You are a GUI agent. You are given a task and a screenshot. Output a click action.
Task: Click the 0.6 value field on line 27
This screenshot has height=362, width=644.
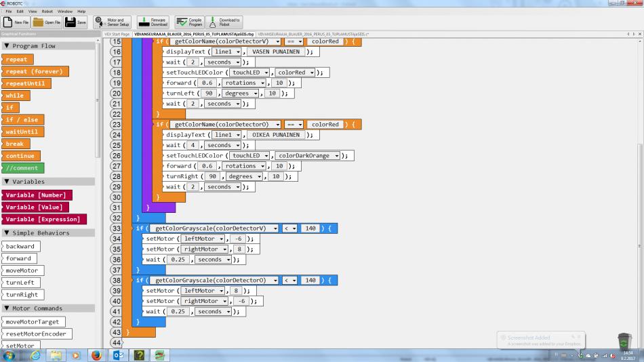(x=207, y=166)
